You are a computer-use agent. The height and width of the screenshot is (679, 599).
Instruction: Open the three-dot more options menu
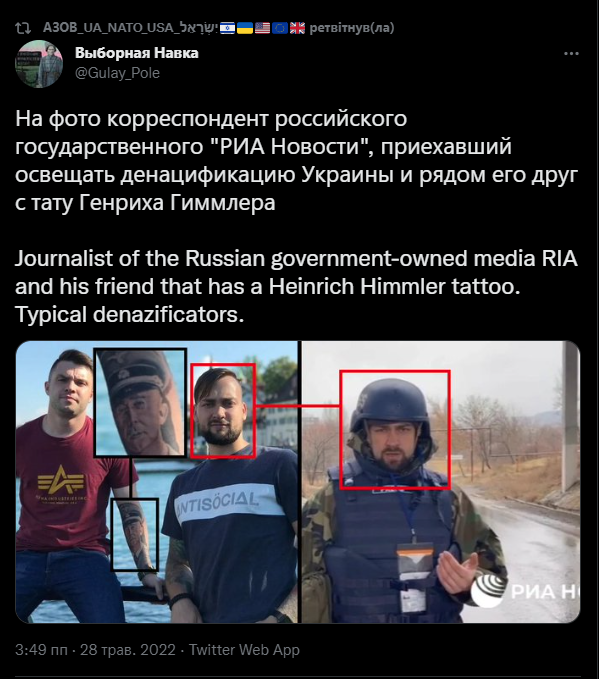pyautogui.click(x=571, y=54)
